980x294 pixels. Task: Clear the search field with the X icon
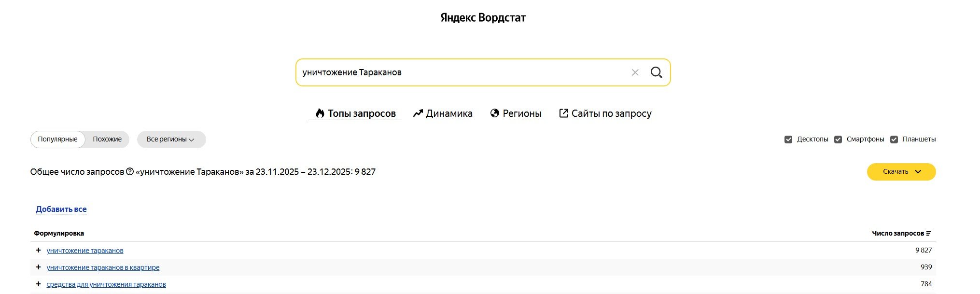(635, 72)
